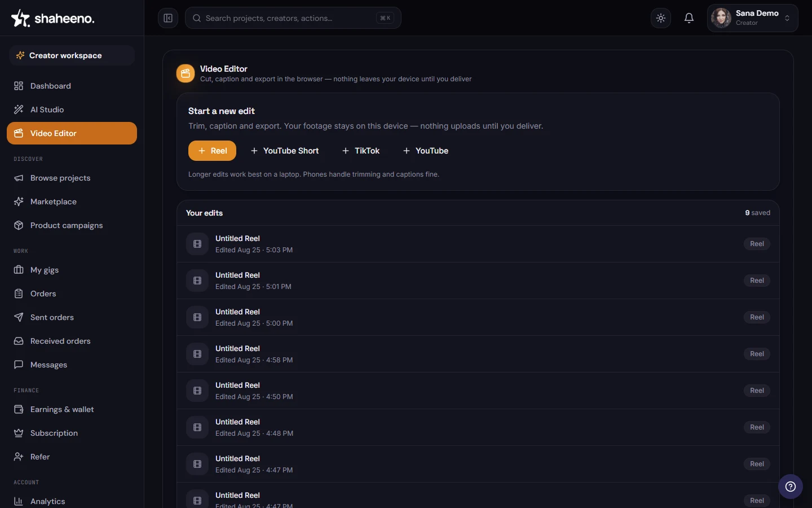This screenshot has width=812, height=508.
Task: Click the My gigs briefcase icon
Action: pos(19,270)
